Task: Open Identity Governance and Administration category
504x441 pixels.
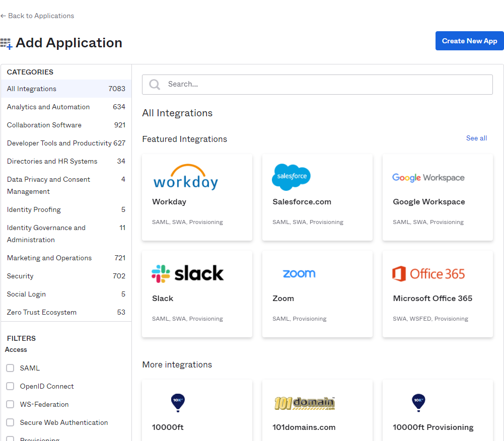Action: (x=66, y=234)
